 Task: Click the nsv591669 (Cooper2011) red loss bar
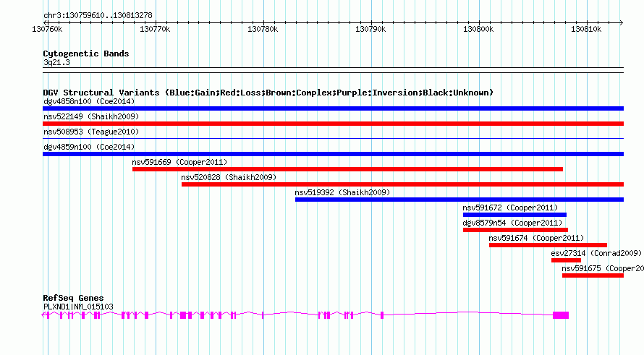(347, 169)
